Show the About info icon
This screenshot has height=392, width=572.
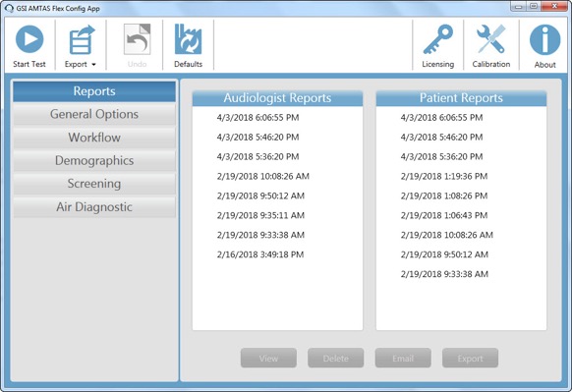point(544,39)
